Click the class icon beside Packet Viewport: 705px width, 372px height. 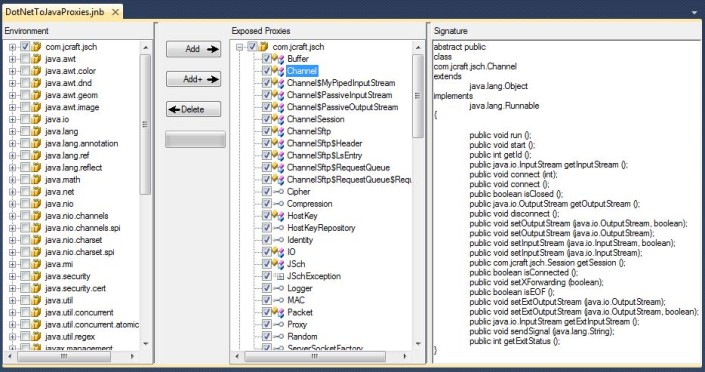coord(279,312)
